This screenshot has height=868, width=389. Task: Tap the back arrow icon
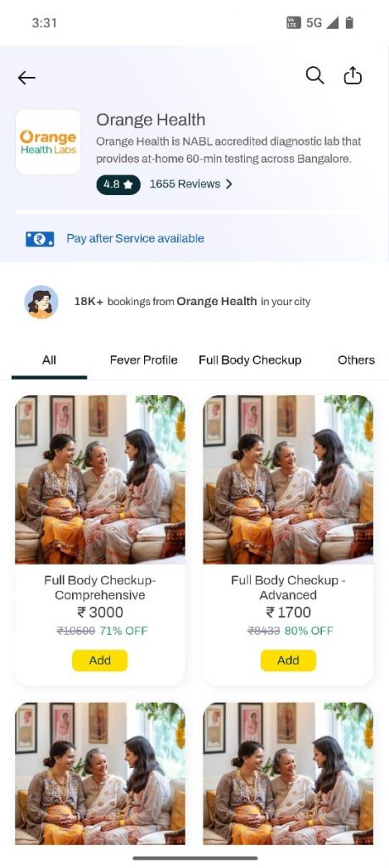click(x=26, y=78)
